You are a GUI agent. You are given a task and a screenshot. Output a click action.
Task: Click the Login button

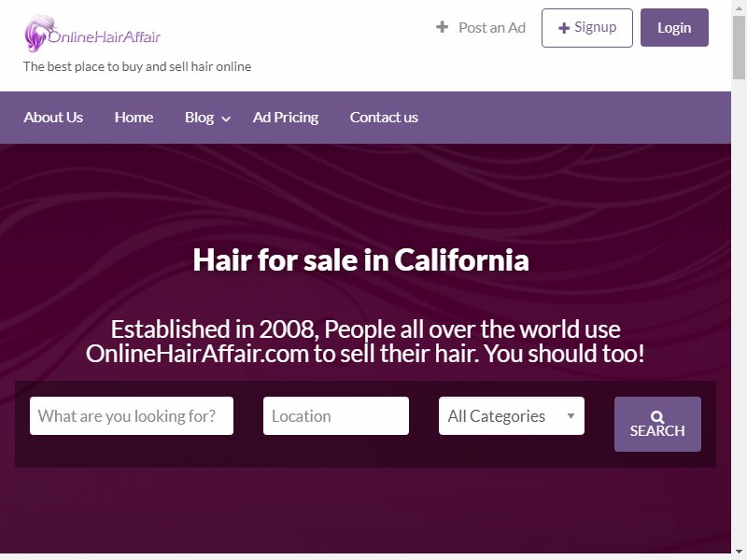(674, 28)
